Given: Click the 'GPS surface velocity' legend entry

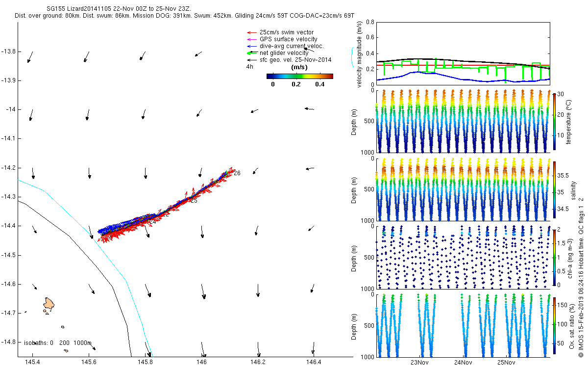Looking at the screenshot, I should (282, 39).
